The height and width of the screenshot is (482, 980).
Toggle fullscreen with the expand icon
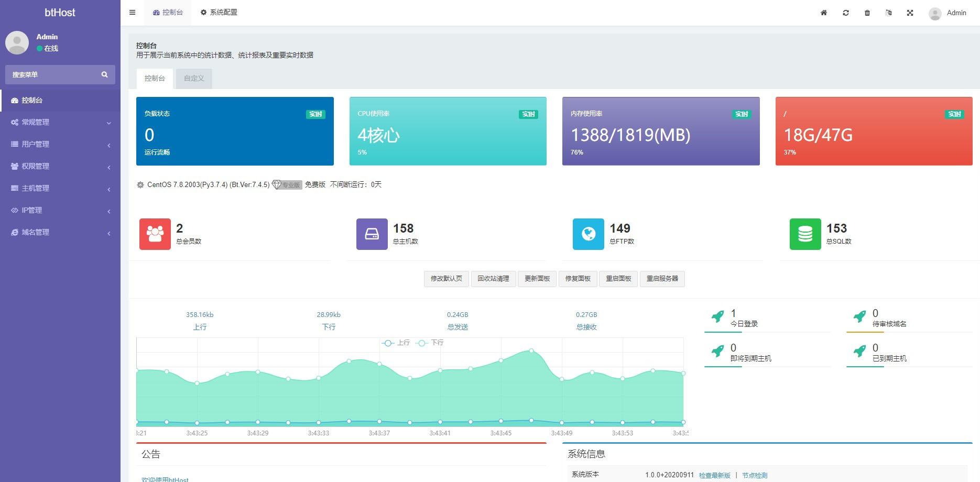click(x=910, y=13)
